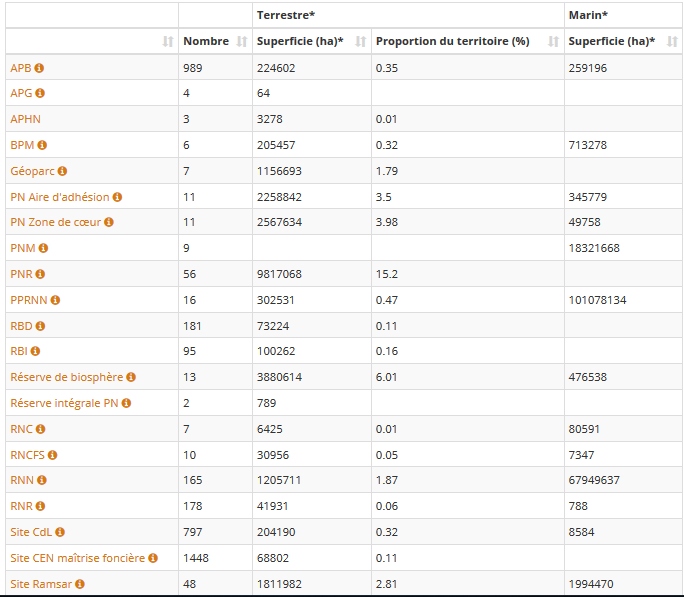This screenshot has height=597, width=684.
Task: Follow the Réserve intégrale PN link
Action: pos(64,403)
